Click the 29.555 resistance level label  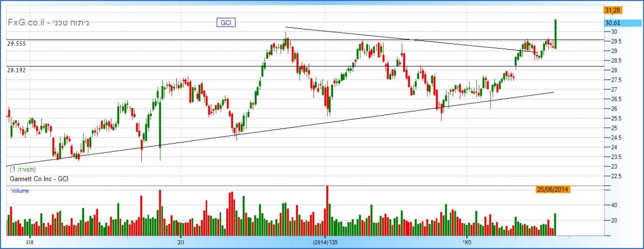16,44
